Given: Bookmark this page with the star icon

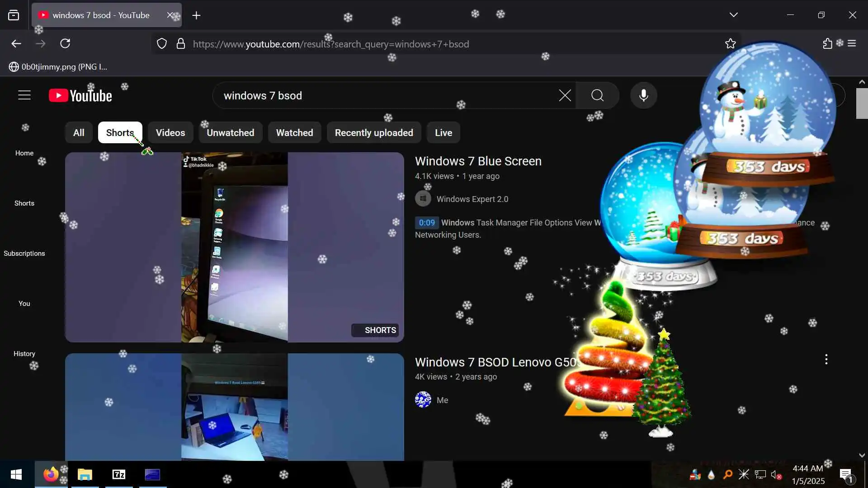Looking at the screenshot, I should pyautogui.click(x=730, y=44).
